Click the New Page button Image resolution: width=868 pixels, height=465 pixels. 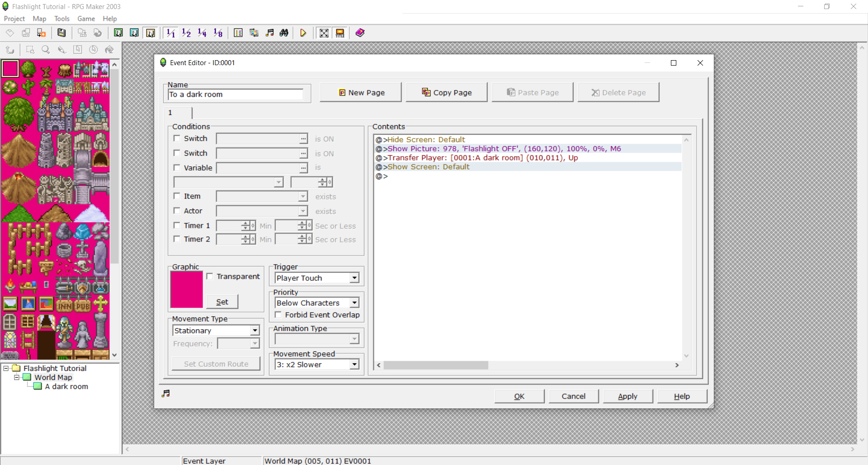pos(361,92)
